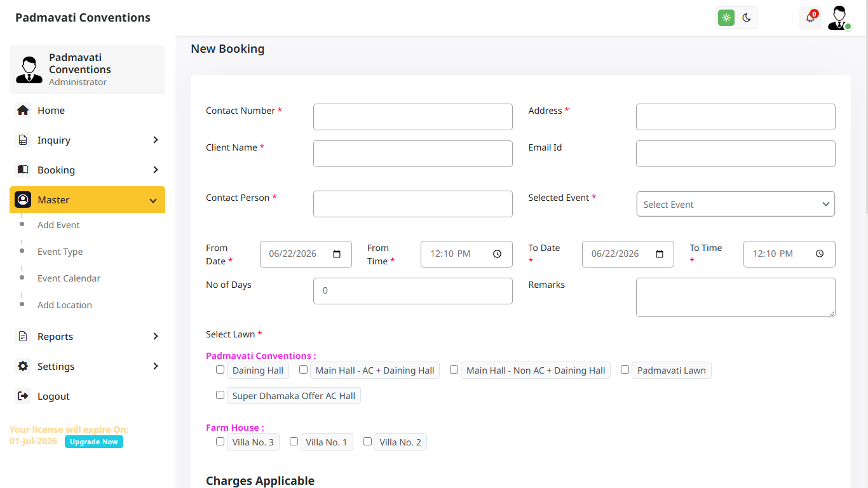Switch to dark mode moon icon
This screenshot has width=868, height=488.
(x=747, y=18)
